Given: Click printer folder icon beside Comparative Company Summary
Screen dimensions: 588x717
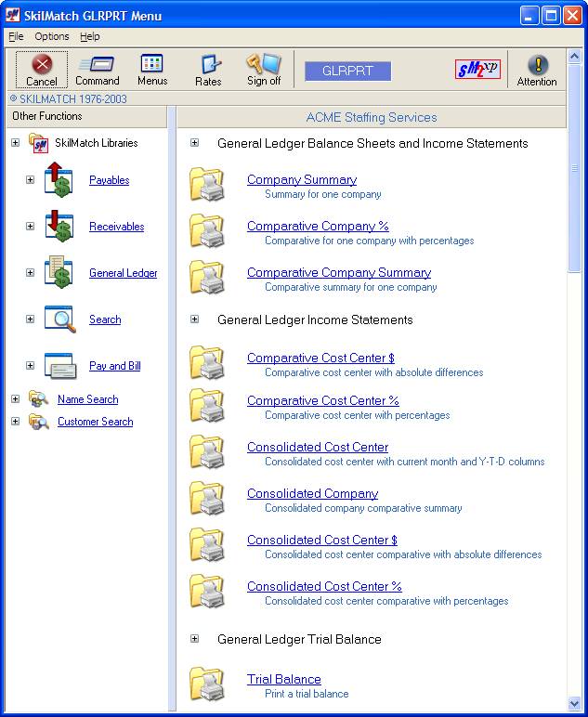Looking at the screenshot, I should [x=207, y=277].
